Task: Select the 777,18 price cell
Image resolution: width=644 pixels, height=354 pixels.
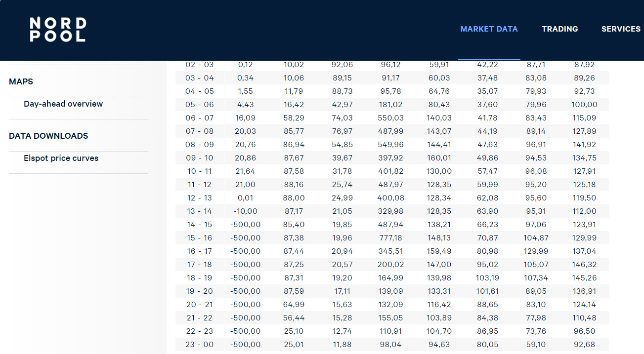Action: pyautogui.click(x=391, y=238)
